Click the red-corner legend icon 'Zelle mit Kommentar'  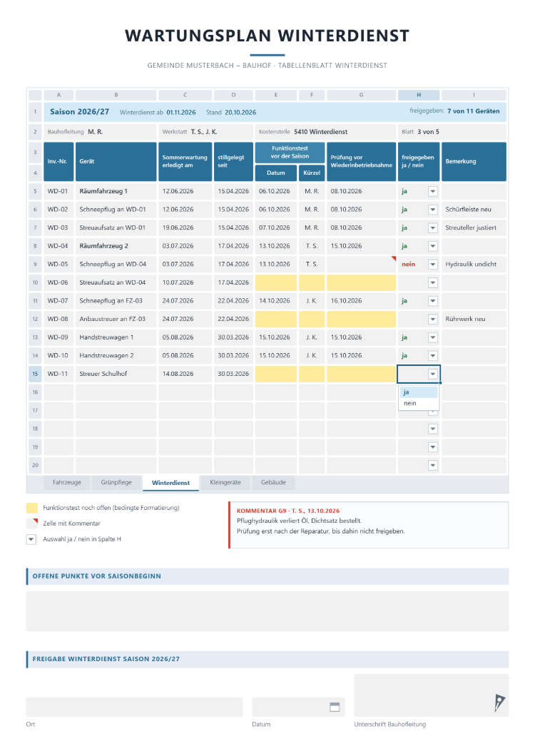[32, 523]
